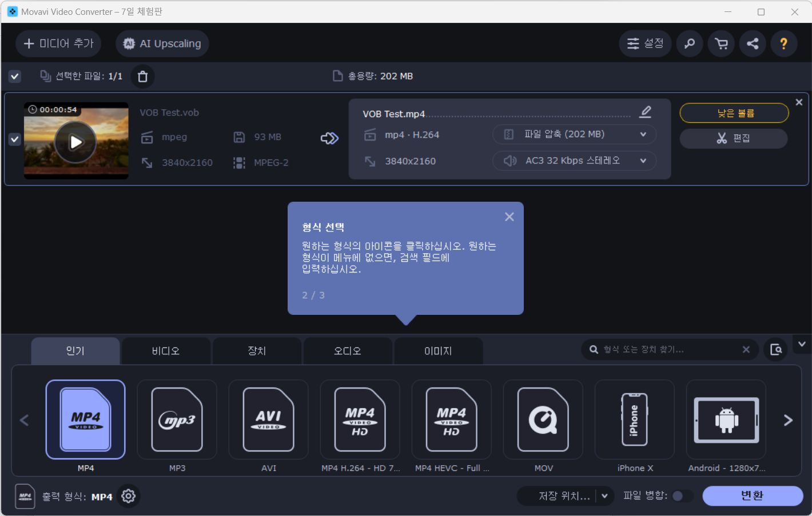
Task: Select MP4 H.264 HD format icon
Action: tap(360, 420)
